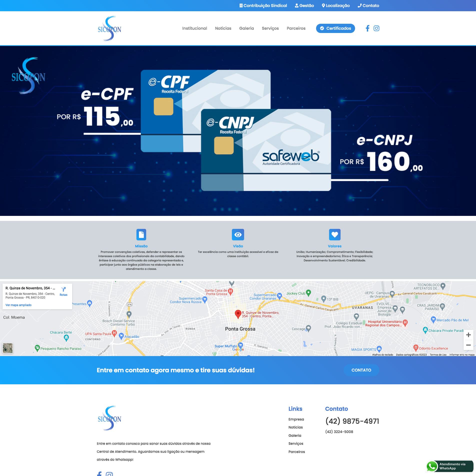This screenshot has width=476, height=476.
Task: Click the Atacadão map marker
Action: coord(121,336)
